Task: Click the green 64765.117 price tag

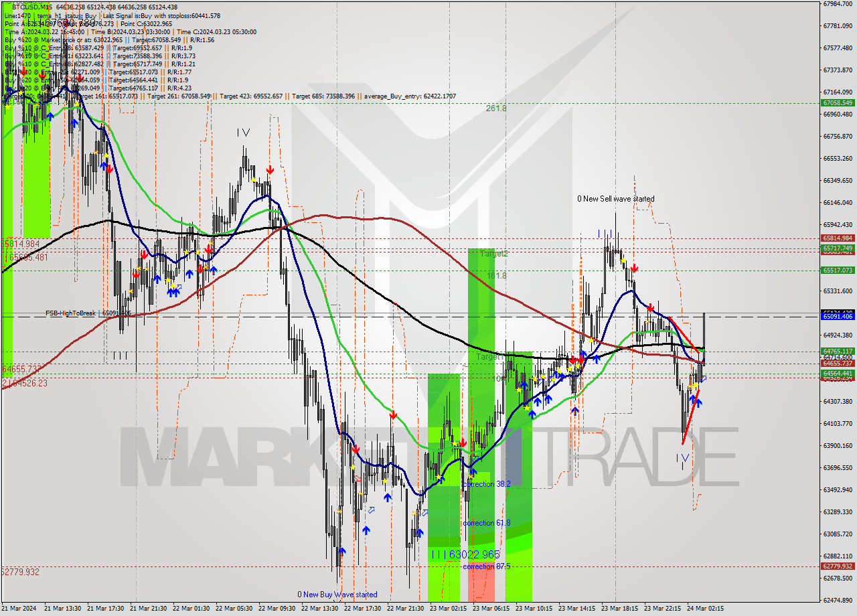Action: click(837, 351)
